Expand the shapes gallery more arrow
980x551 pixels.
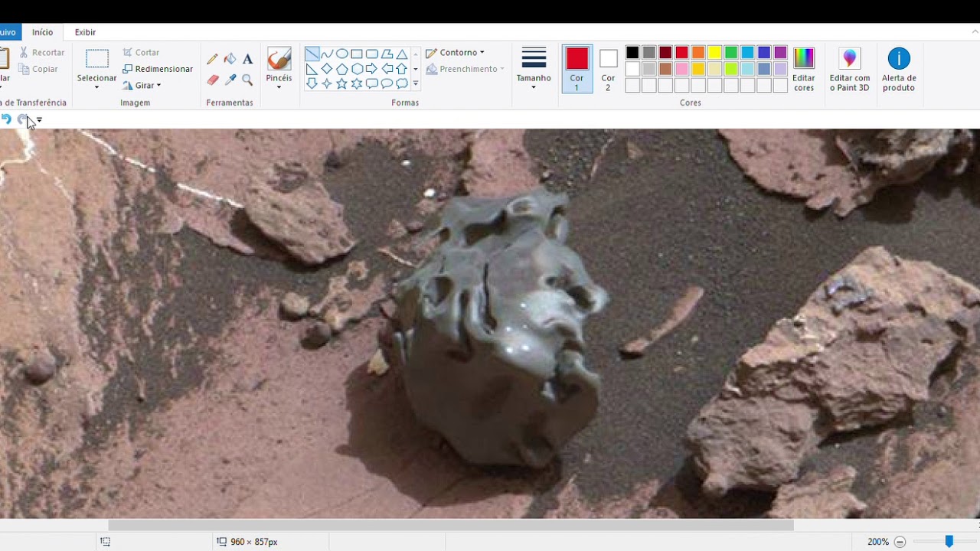click(x=416, y=83)
